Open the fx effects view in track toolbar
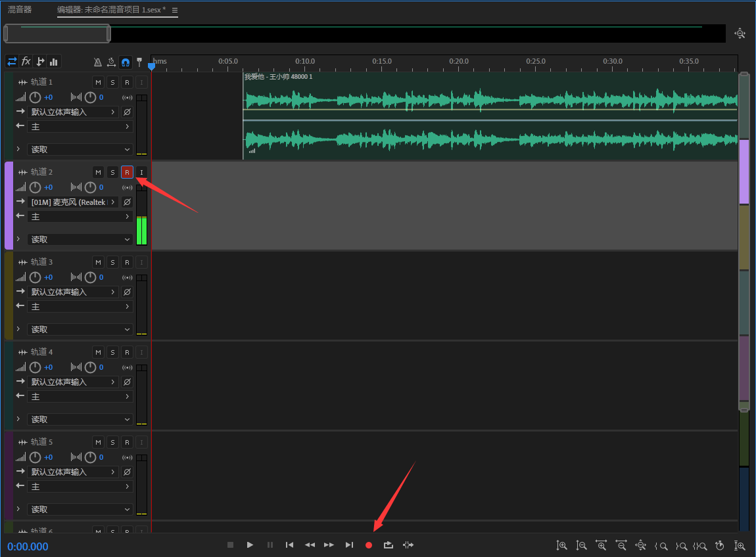This screenshot has height=557, width=756. [x=26, y=62]
